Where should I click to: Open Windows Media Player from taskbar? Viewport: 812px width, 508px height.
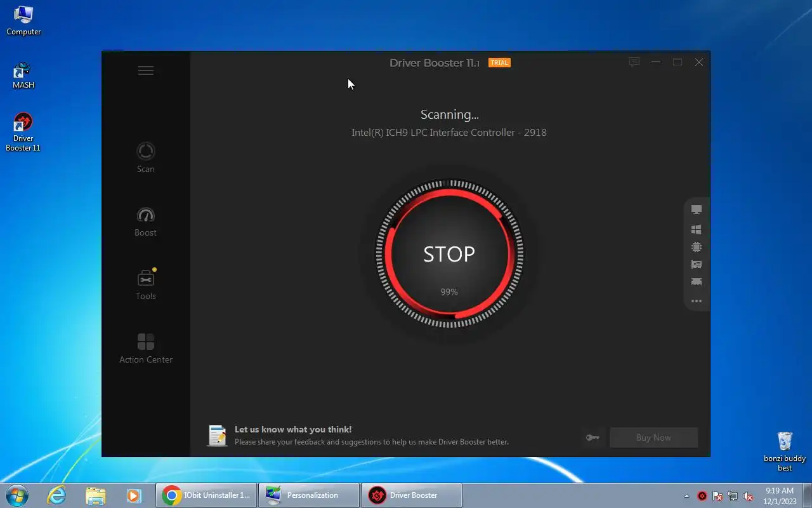point(134,495)
